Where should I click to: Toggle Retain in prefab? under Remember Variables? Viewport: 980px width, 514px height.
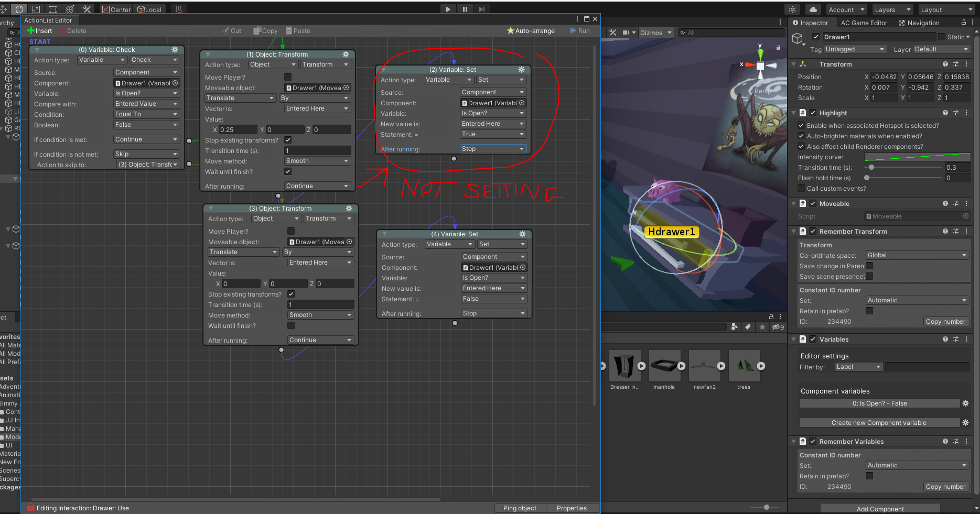(869, 476)
